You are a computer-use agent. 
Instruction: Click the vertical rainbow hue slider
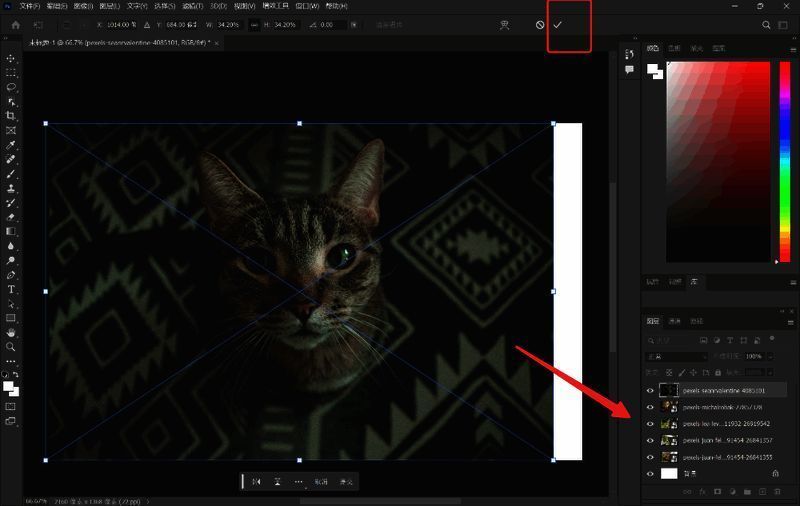pos(784,160)
